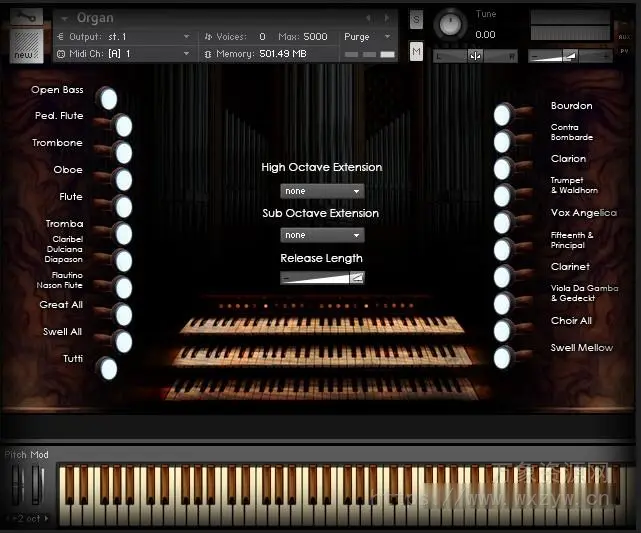Click the Release Length slider
Image resolution: width=641 pixels, height=533 pixels.
coord(322,278)
